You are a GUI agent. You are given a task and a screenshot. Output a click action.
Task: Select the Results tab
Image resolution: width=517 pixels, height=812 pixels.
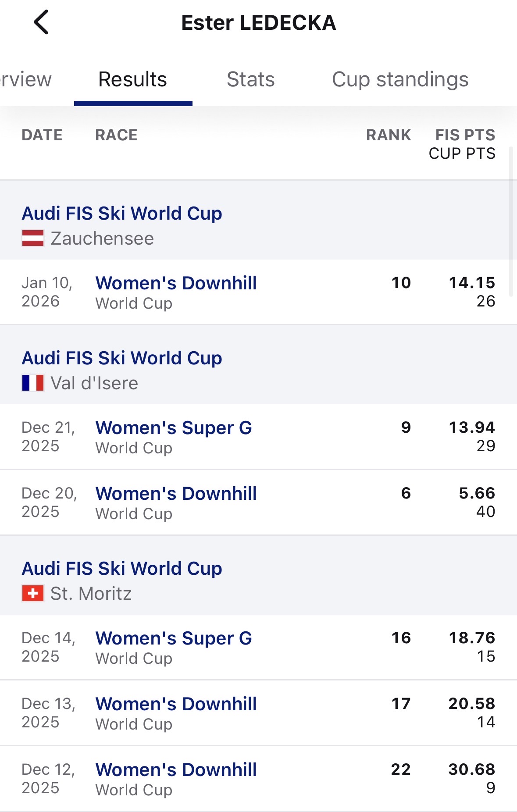click(132, 80)
